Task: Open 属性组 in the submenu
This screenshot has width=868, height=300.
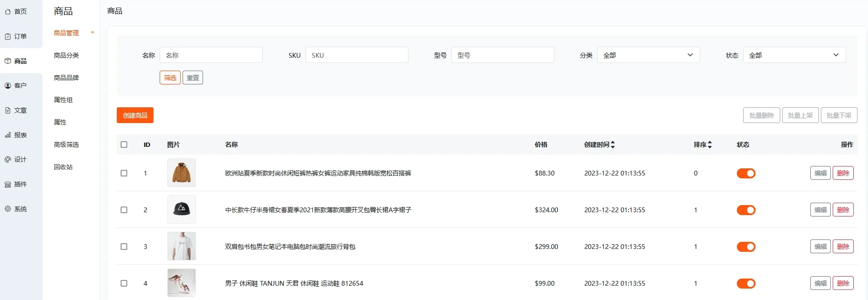Action: [x=63, y=100]
